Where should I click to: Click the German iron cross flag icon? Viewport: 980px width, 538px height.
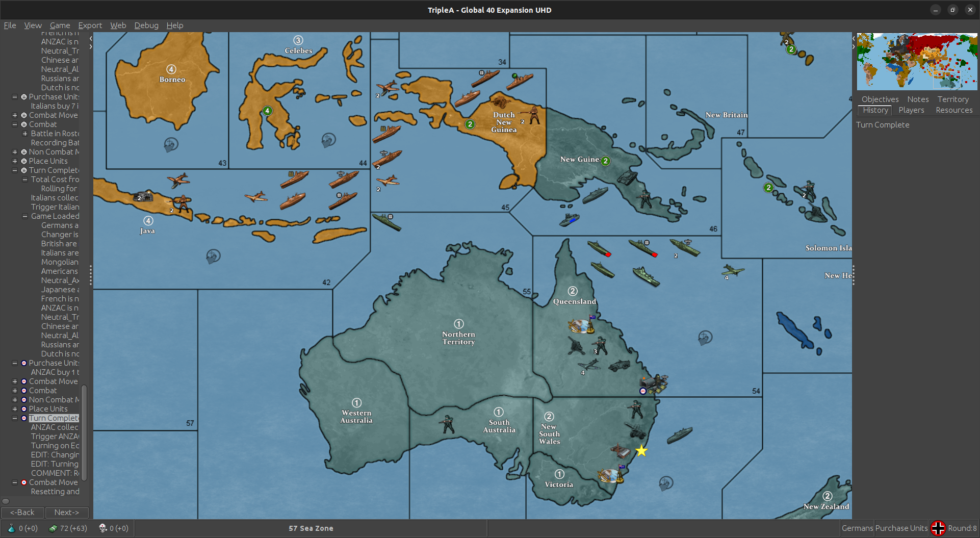point(938,528)
